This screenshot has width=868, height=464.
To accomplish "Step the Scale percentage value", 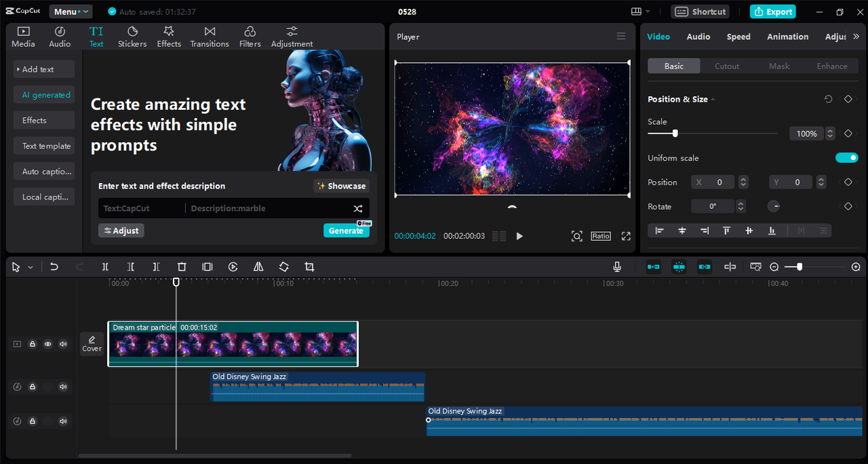I will [830, 134].
